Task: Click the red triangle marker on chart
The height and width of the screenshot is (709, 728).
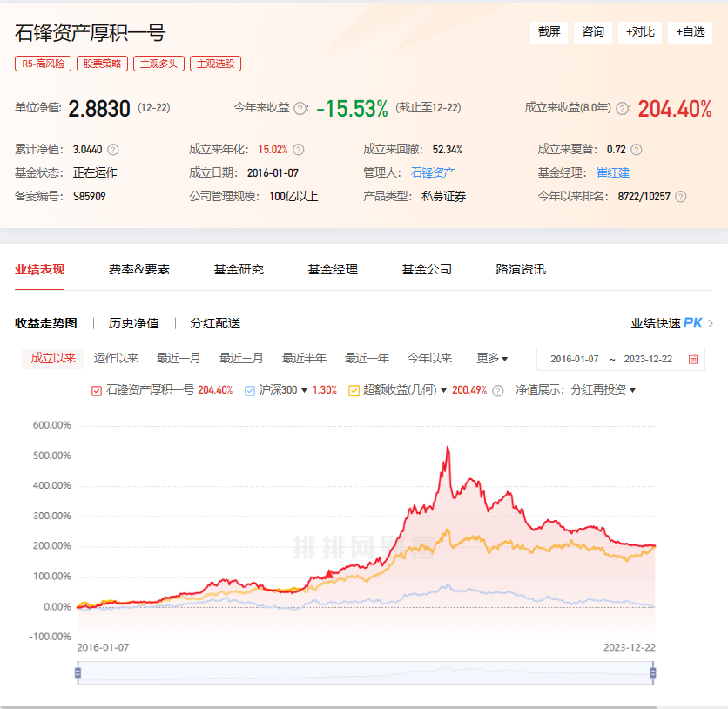Action: (x=329, y=574)
